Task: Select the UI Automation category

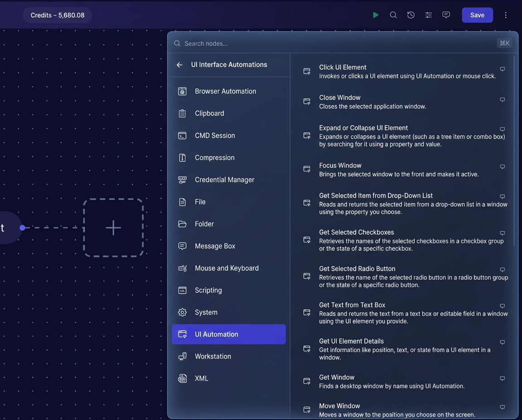Action: pos(228,334)
